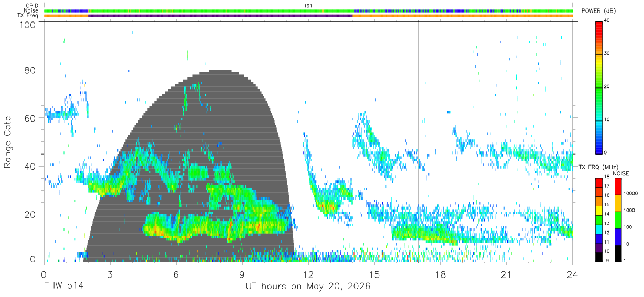Click the 11 label on TX frequency scale
Viewport: 644px width, 297px height.
pyautogui.click(x=606, y=242)
